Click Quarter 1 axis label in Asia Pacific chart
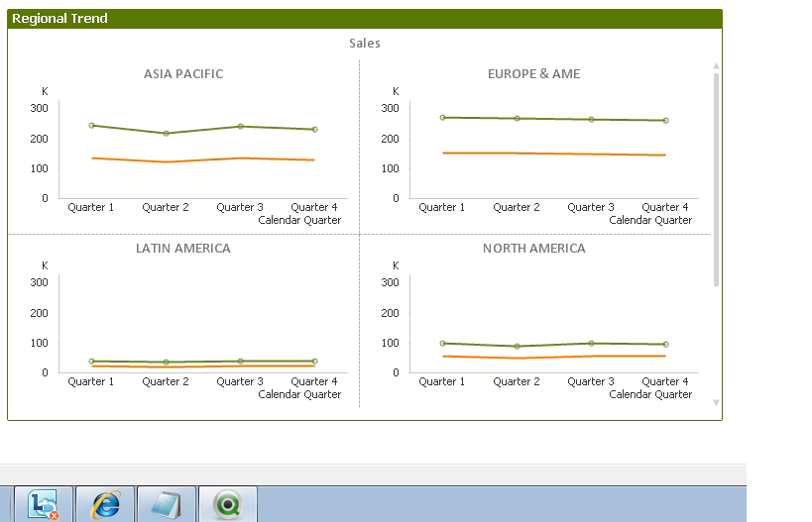 (90, 207)
